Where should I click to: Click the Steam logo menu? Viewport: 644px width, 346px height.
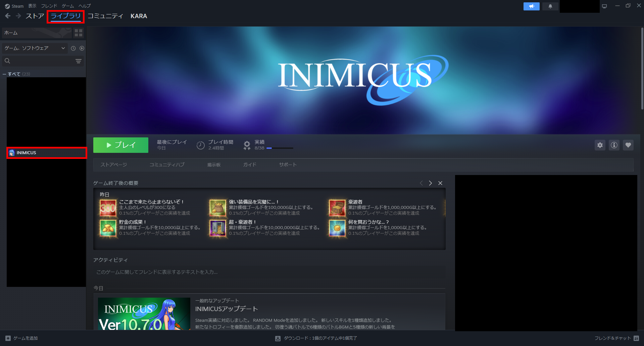(x=14, y=6)
